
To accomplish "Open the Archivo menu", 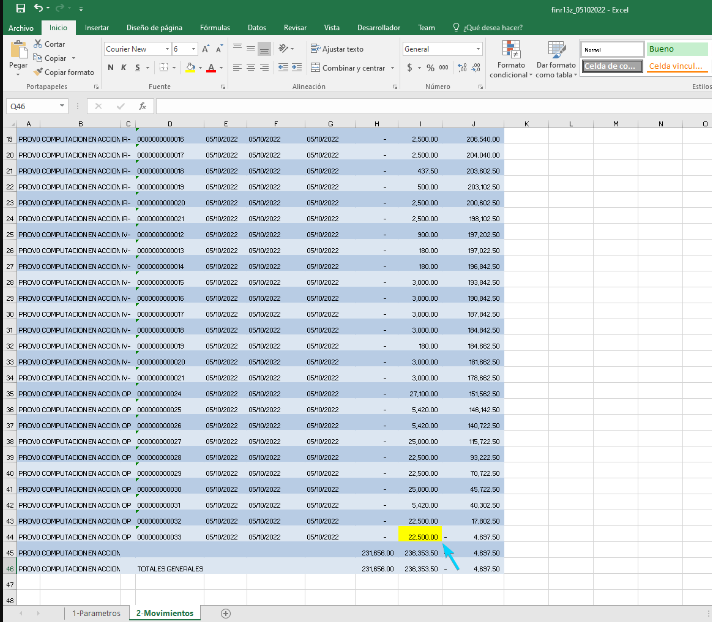I will point(21,28).
